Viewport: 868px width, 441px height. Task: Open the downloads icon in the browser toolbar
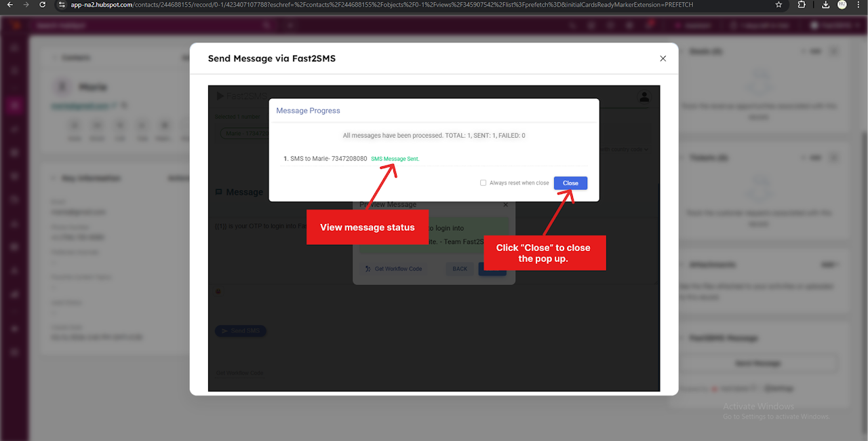825,5
